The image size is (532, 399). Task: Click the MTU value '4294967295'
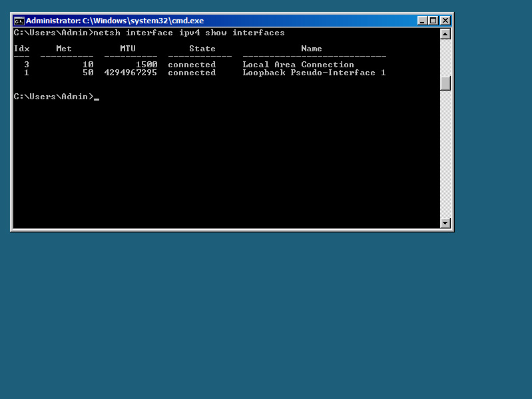click(x=131, y=73)
